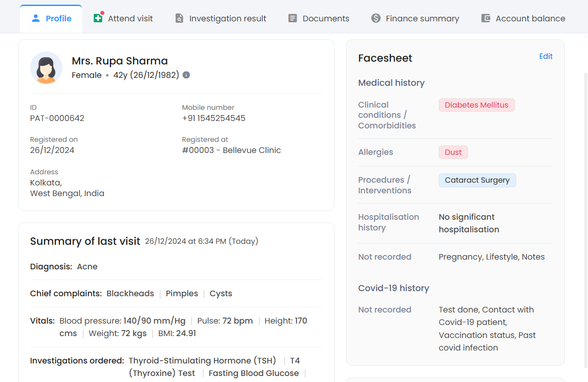The height and width of the screenshot is (382, 588).
Task: Click the Profile tab person icon
Action: point(36,19)
